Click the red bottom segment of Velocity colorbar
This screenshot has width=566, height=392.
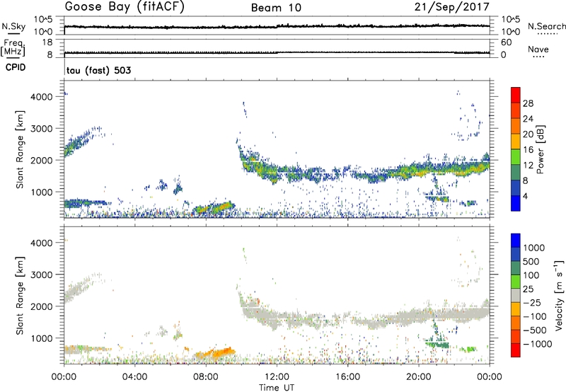pos(516,350)
